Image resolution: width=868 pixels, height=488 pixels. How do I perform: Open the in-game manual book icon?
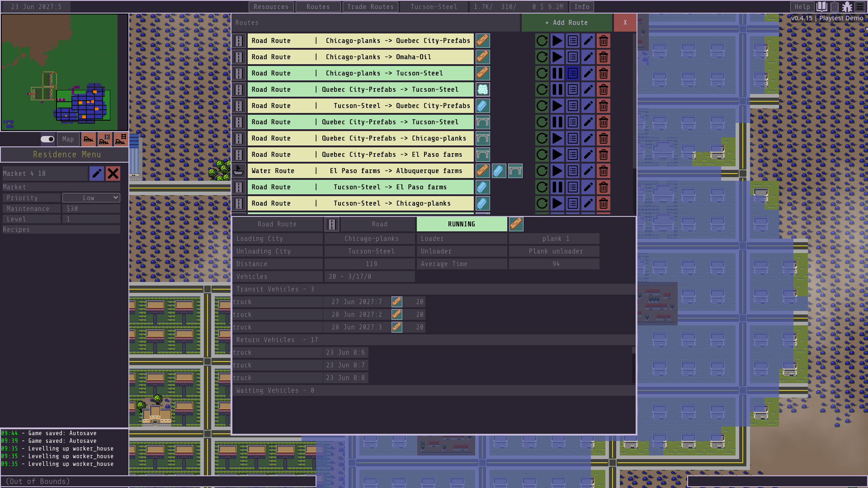tap(821, 7)
